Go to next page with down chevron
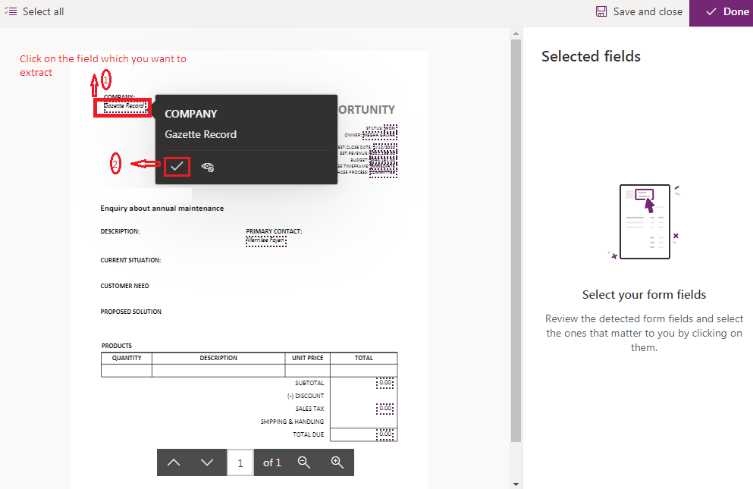This screenshot has height=489, width=753. coord(207,463)
